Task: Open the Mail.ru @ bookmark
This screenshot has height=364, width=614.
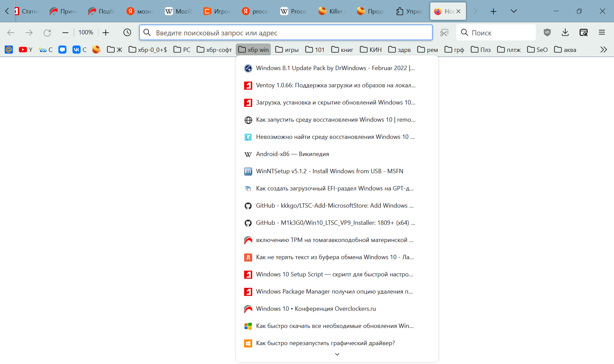Action: pyautogui.click(x=9, y=50)
